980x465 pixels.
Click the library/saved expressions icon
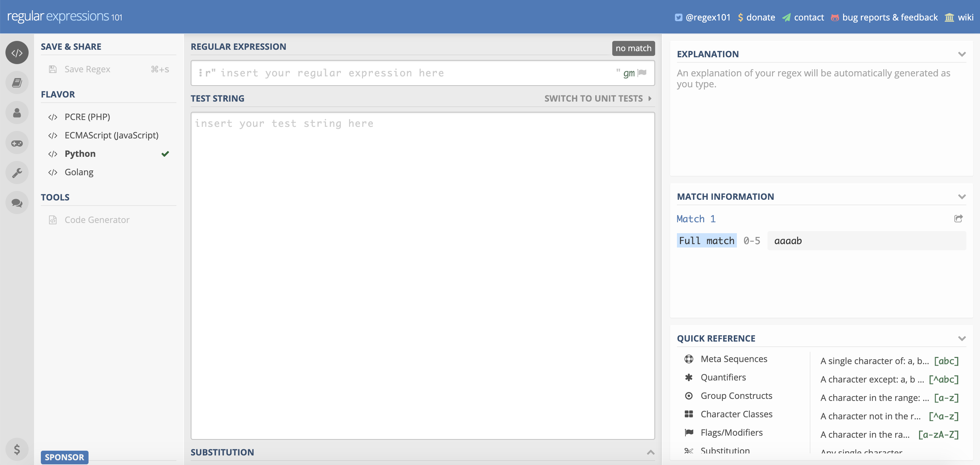(x=17, y=82)
